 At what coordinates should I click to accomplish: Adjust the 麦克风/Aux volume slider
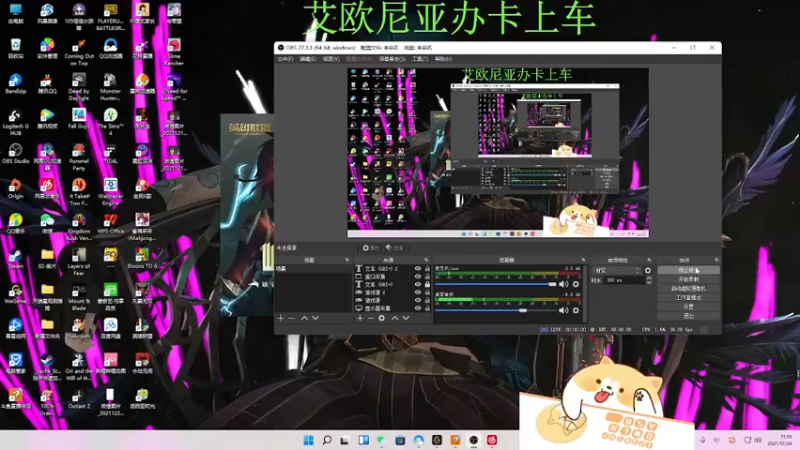tap(495, 284)
